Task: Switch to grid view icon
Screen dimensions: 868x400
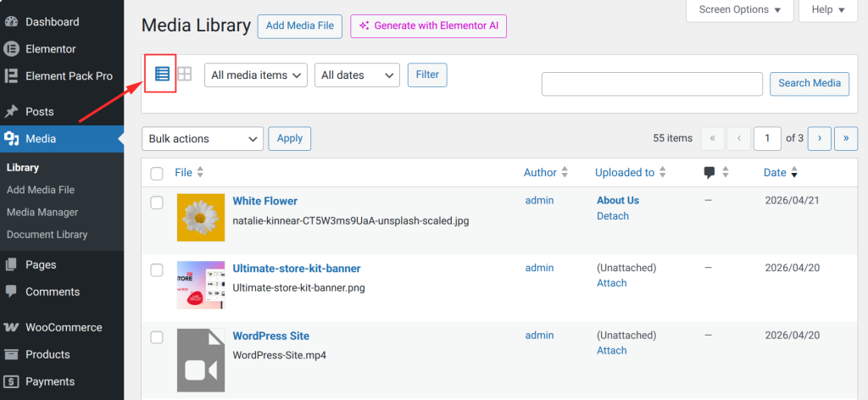Action: [x=184, y=74]
